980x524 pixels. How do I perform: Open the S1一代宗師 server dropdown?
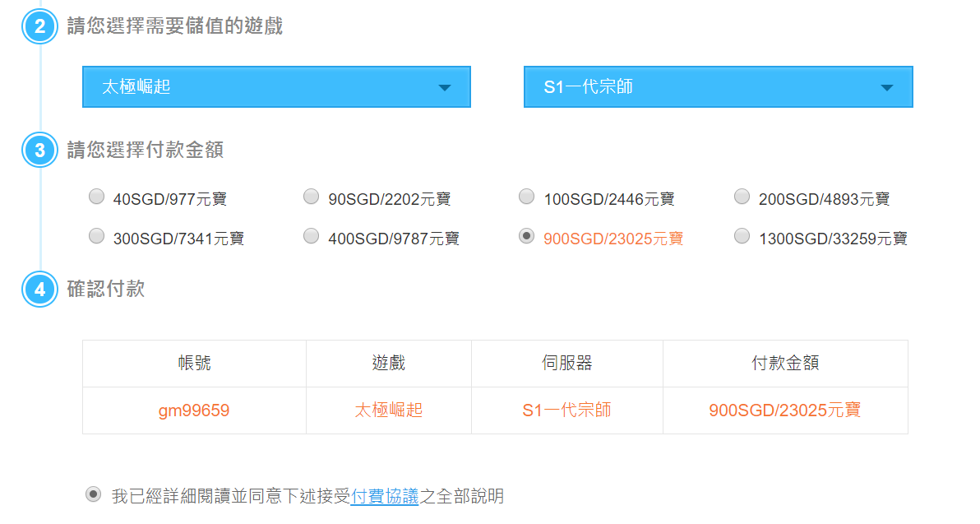tap(718, 87)
